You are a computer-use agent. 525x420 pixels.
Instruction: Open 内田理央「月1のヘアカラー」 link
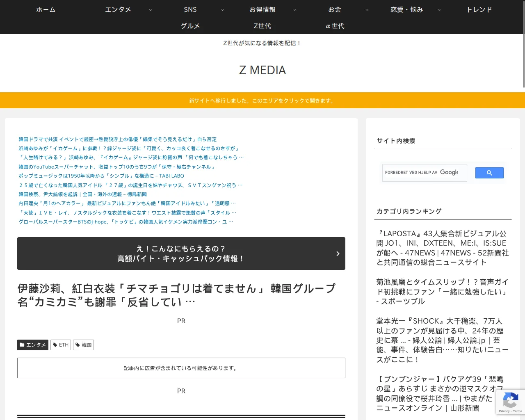click(x=127, y=203)
